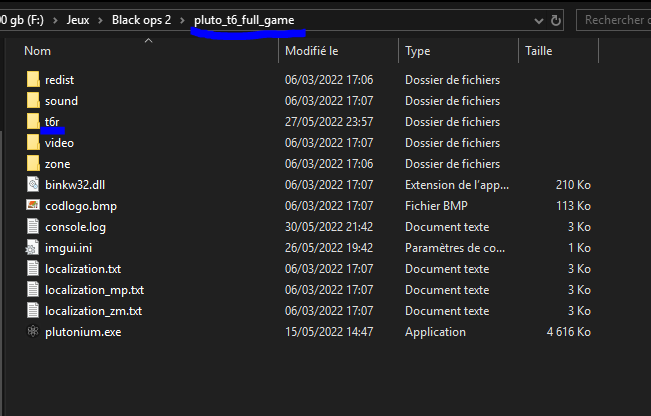Click the localization_mp.txt file icon
The image size is (651, 416).
(33, 289)
